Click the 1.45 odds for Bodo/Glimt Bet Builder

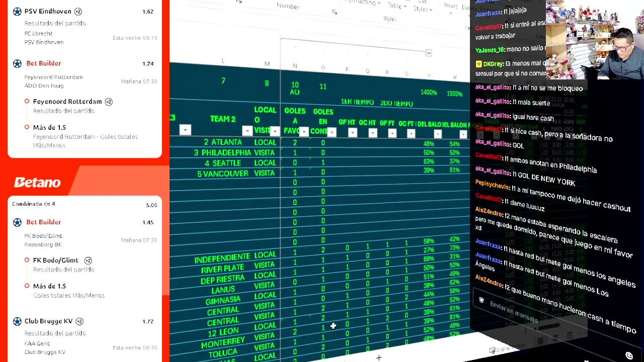147,223
